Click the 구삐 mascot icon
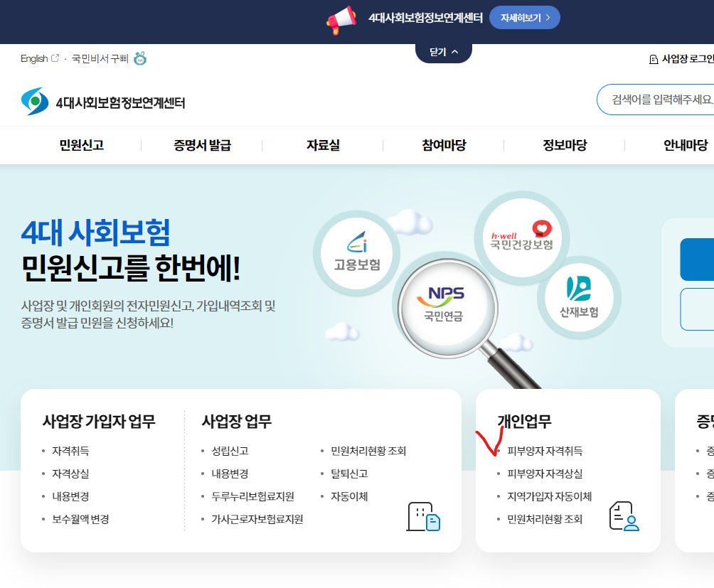The image size is (714, 588). (x=140, y=59)
